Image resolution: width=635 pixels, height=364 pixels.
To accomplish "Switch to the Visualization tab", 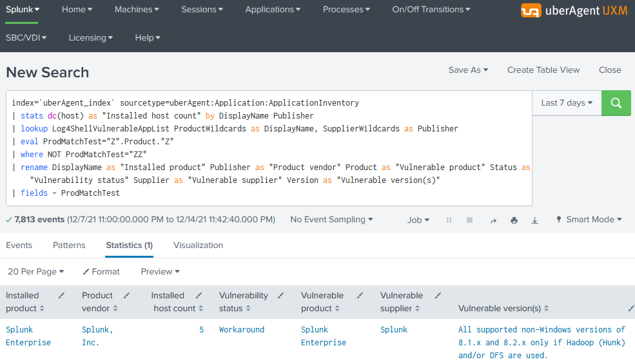I will tap(198, 245).
